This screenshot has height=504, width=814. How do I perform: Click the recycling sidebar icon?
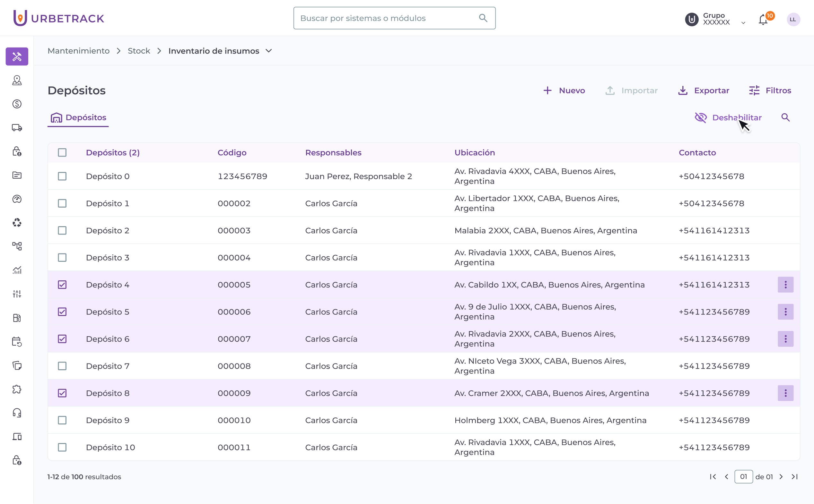coord(17,223)
